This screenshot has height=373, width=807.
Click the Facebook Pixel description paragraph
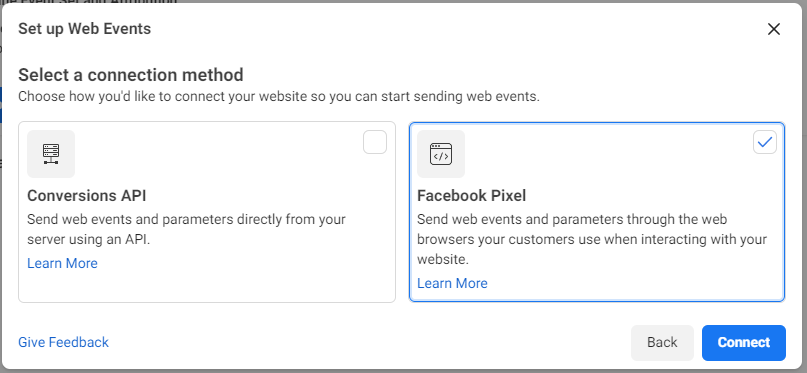[592, 239]
